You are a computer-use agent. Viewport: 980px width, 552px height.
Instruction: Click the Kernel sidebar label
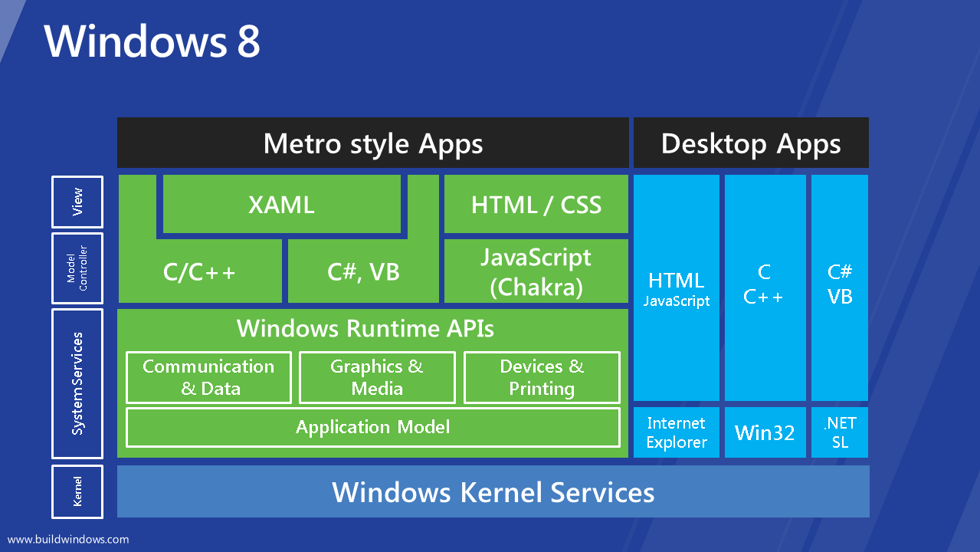[77, 491]
